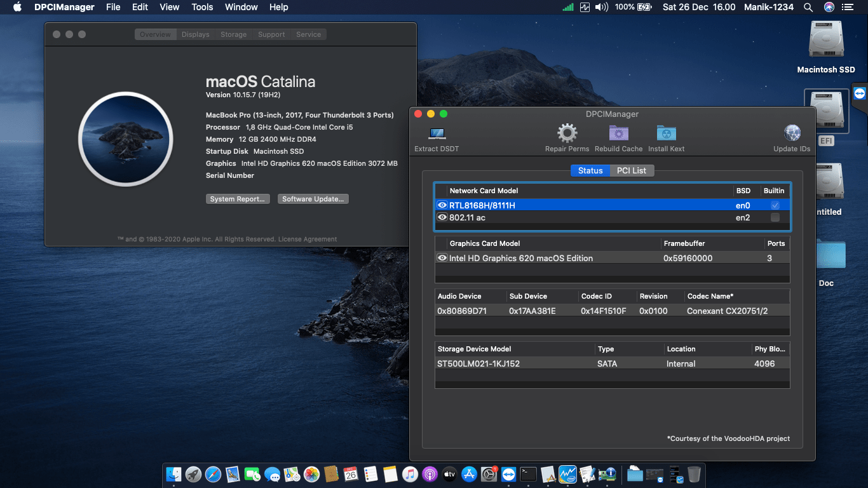Screen dimensions: 868x488
Task: Open the View menu
Action: 170,7
